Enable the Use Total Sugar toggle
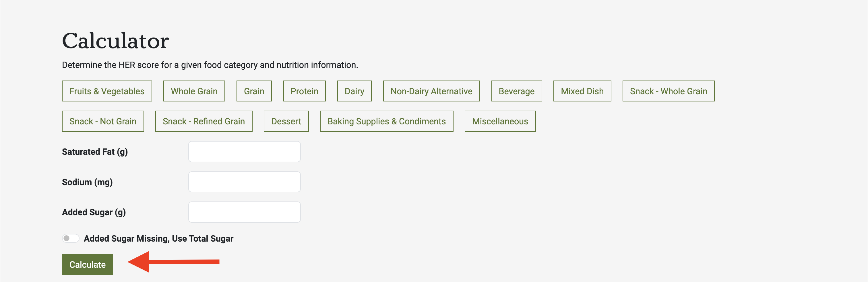868x282 pixels. 70,239
